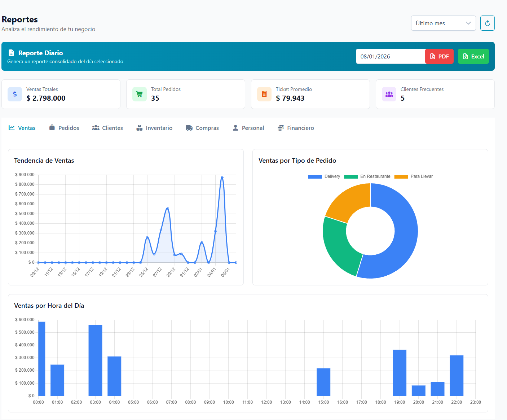
Task: Open the Último mes period dropdown
Action: (x=443, y=23)
